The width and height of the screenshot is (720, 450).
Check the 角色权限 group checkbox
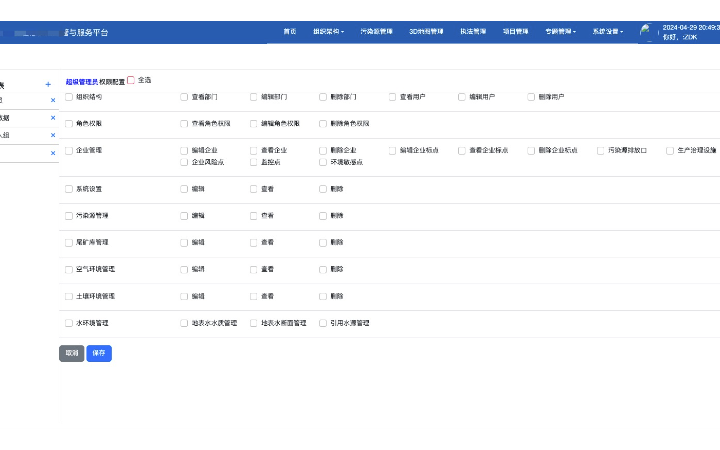click(69, 124)
